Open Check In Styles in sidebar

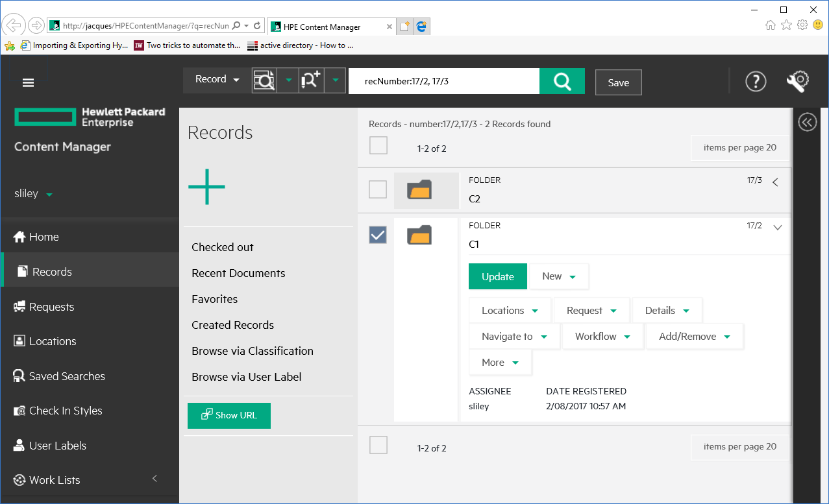point(90,411)
